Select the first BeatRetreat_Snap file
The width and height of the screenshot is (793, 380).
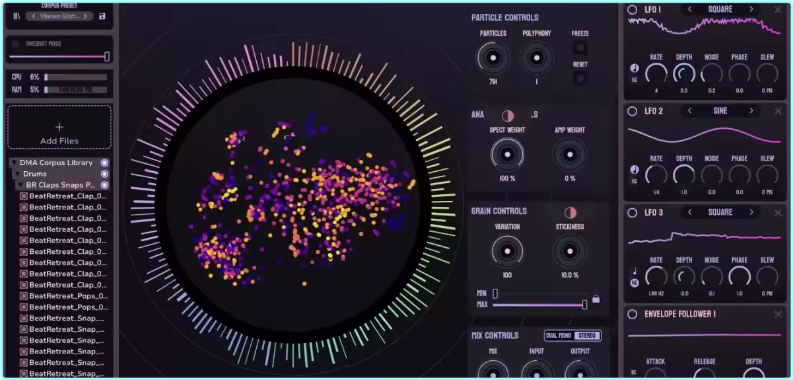(64, 318)
